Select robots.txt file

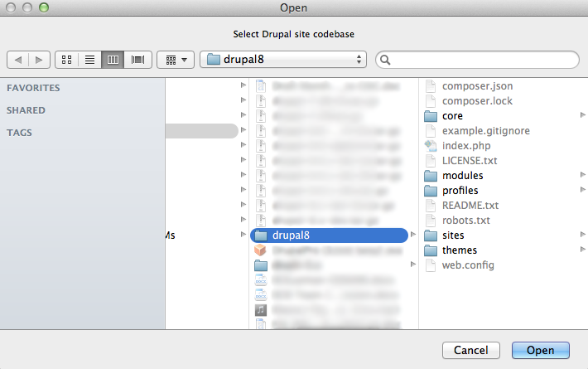click(466, 221)
